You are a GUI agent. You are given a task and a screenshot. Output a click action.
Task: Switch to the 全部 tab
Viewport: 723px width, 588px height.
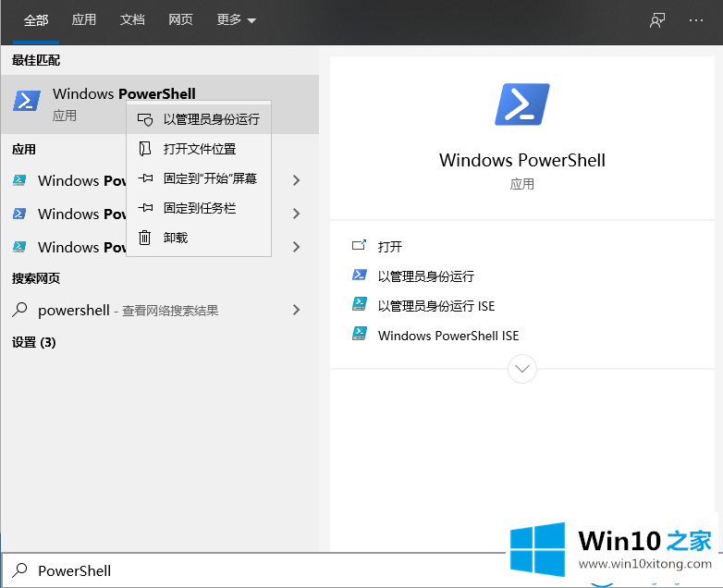coord(36,20)
